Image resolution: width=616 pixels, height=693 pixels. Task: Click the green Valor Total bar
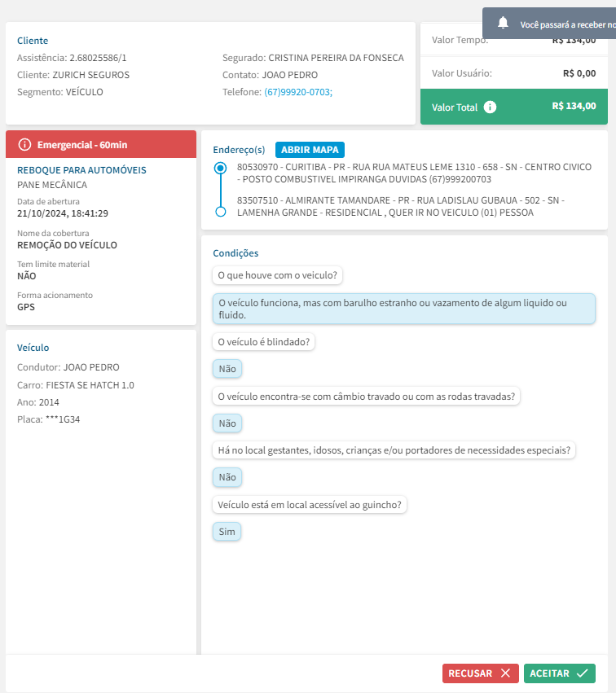(x=514, y=107)
